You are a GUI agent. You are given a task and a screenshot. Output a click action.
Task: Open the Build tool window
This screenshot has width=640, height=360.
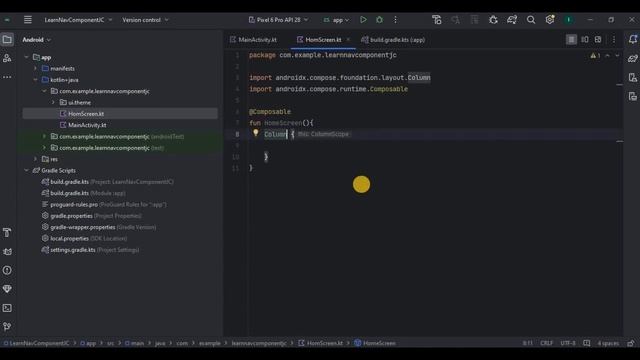tap(7, 233)
